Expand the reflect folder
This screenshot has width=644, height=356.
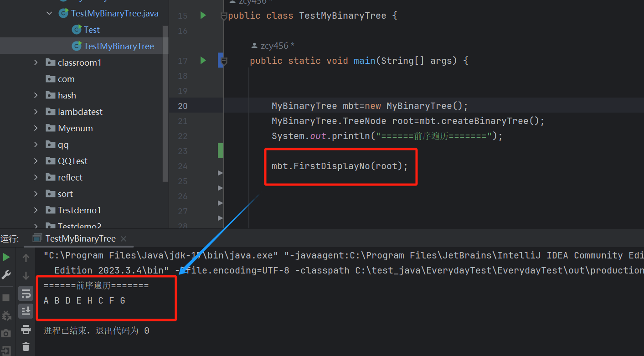36,177
